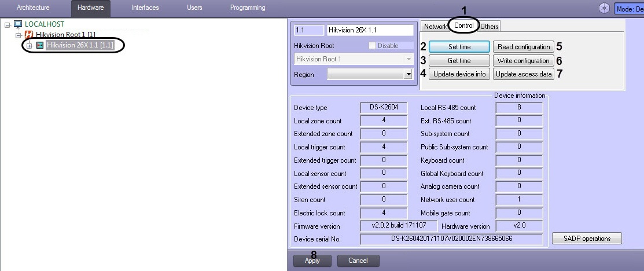Image resolution: width=644 pixels, height=271 pixels.
Task: Click the Firmware version value v2.0.2 build 171107
Action: [x=399, y=226]
